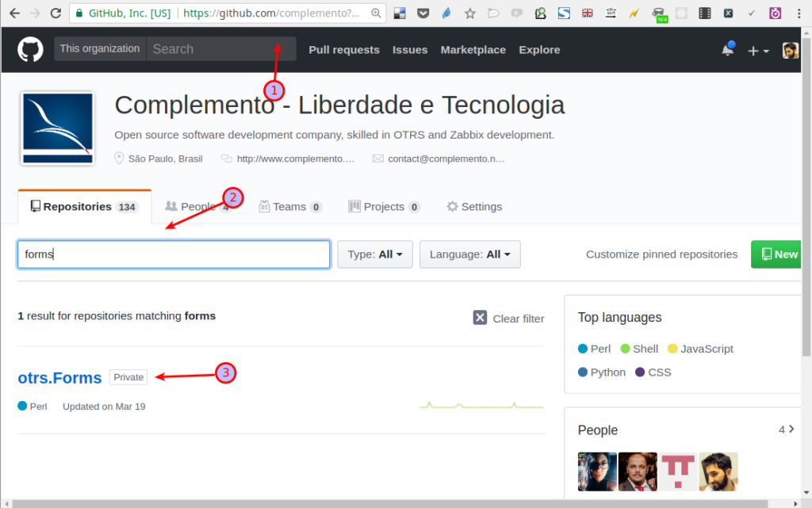Switch to the Projects tab
Screen dimensions: 812x508
pyautogui.click(x=384, y=207)
